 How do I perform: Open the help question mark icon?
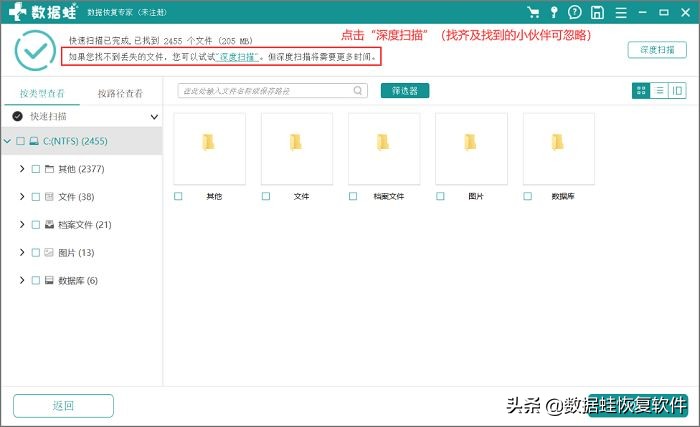[575, 12]
